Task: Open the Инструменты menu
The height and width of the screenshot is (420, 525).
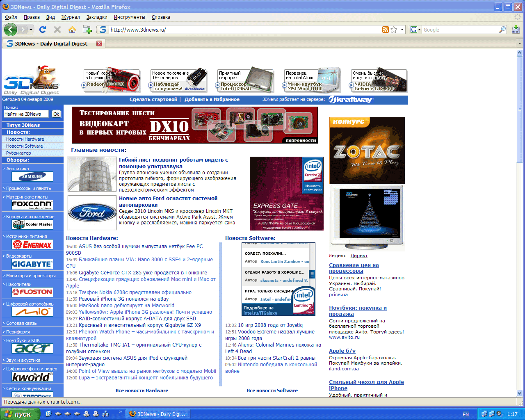Action: 129,17
